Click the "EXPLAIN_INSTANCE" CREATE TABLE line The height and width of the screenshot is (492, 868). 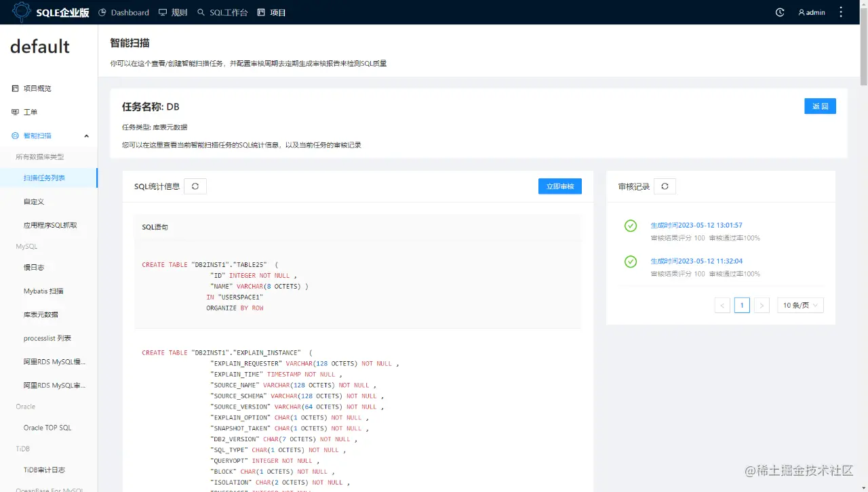point(227,353)
